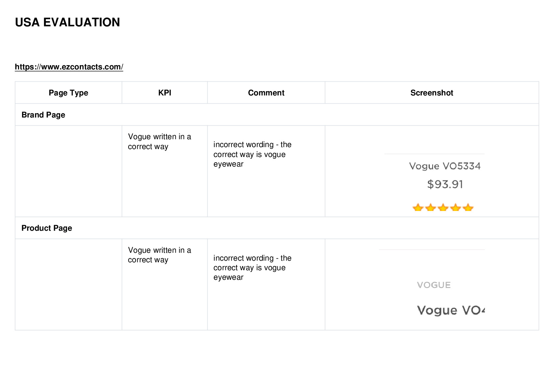The height and width of the screenshot is (392, 554).
Task: Click the grey VOGUE brand label
Action: coord(434,285)
